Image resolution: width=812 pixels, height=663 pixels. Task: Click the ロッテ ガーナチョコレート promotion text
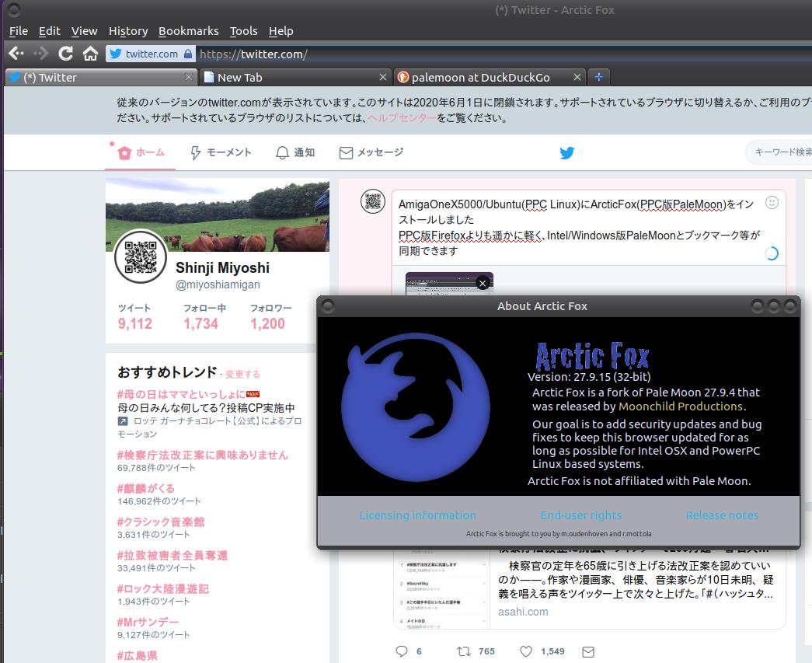point(209,427)
